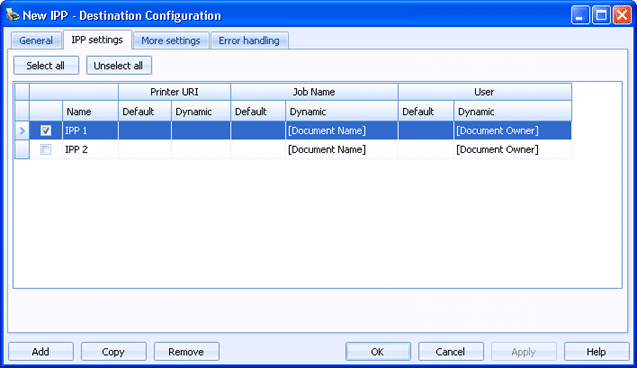The width and height of the screenshot is (637, 368).
Task: Switch to the General tab
Action: click(36, 41)
